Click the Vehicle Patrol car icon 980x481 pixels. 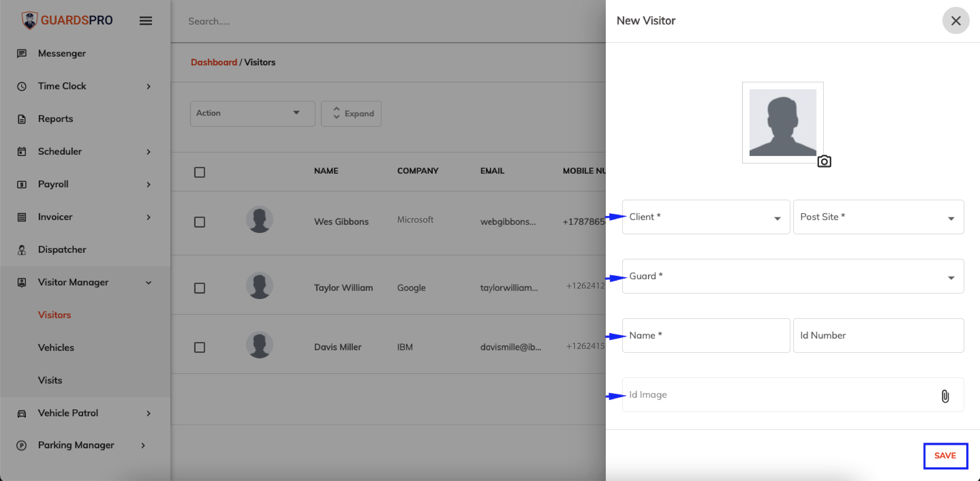coord(22,413)
